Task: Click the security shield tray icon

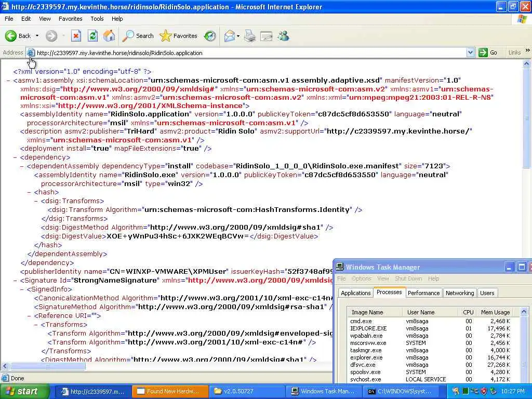Action: [484, 392]
